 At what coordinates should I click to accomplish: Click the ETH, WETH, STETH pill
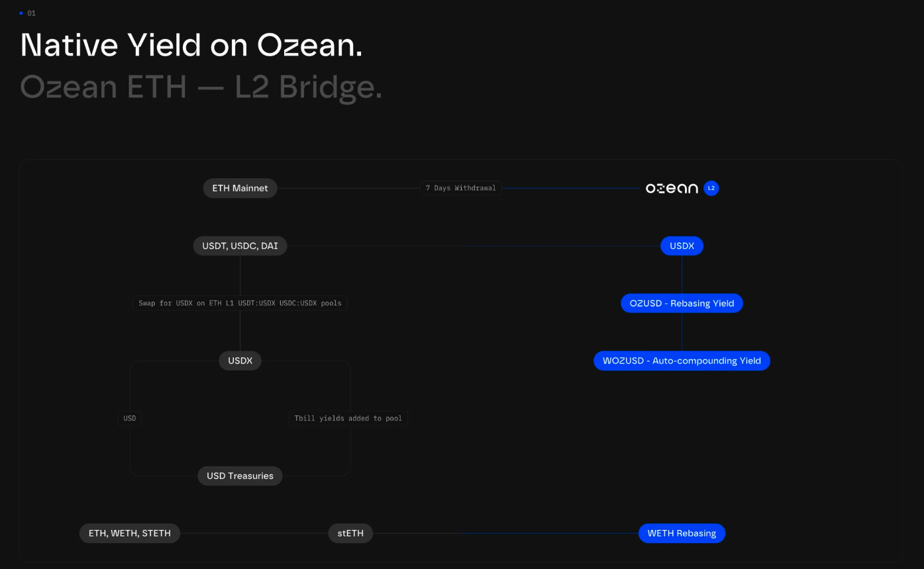tap(130, 533)
